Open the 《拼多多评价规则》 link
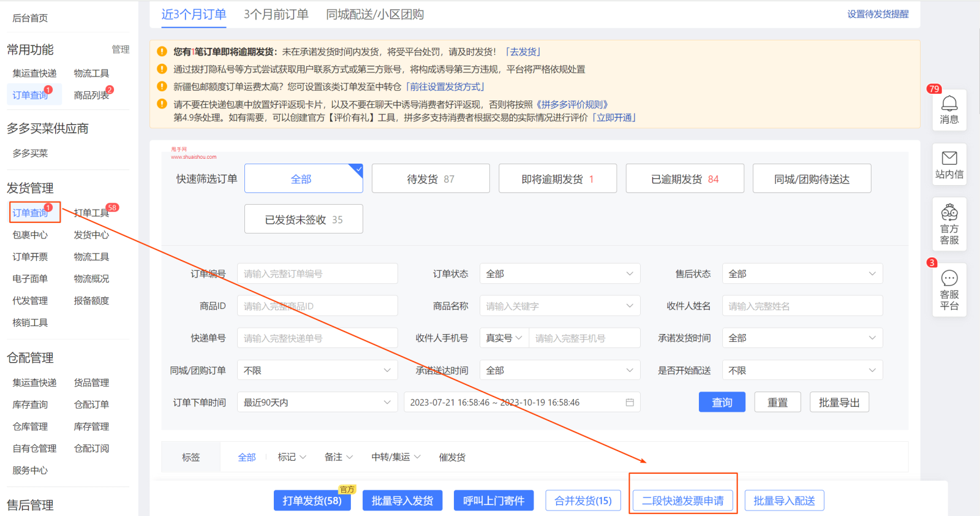This screenshot has width=980, height=516. (572, 104)
